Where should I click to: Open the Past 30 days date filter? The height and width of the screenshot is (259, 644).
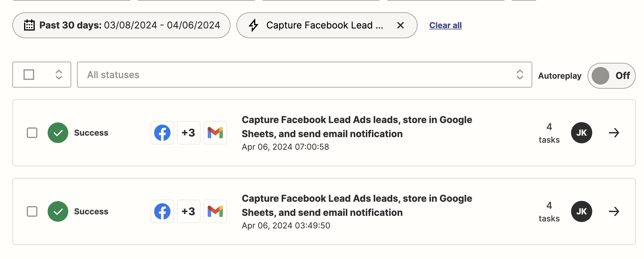[x=121, y=25]
